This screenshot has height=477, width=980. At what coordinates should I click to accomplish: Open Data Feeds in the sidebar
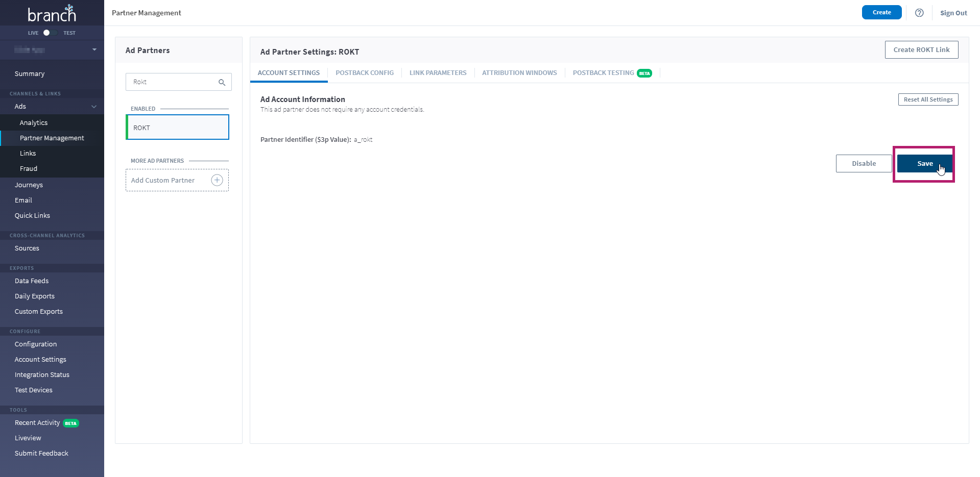(x=32, y=281)
